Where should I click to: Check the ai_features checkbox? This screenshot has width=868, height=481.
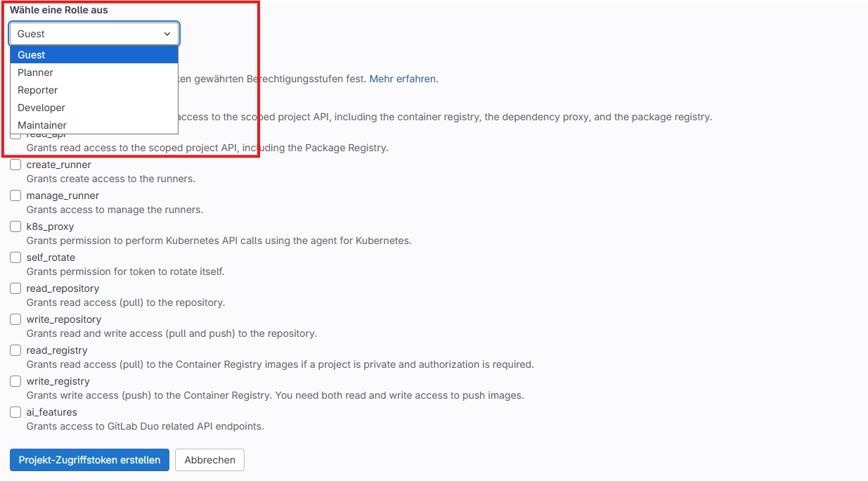coord(15,412)
